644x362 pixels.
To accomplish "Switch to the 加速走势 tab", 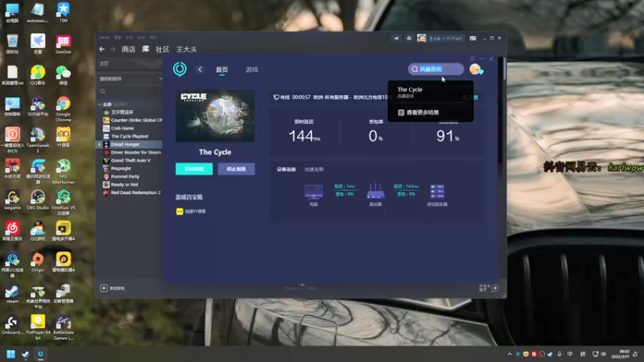I will click(x=314, y=169).
